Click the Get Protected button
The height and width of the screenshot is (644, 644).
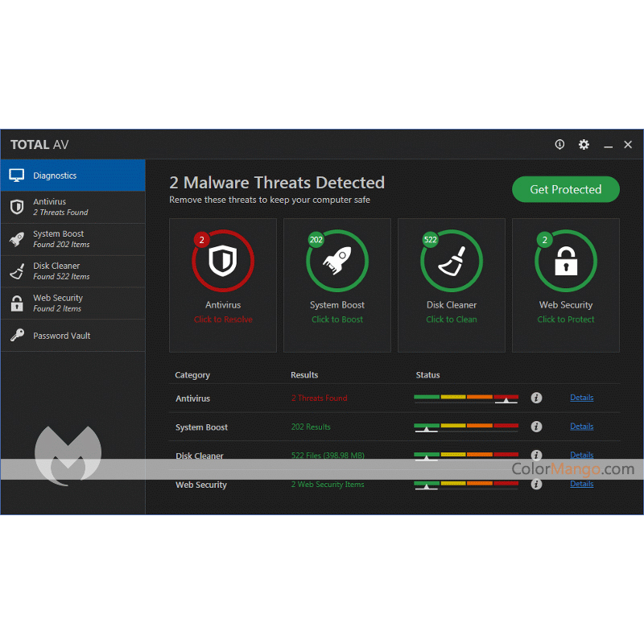click(566, 189)
